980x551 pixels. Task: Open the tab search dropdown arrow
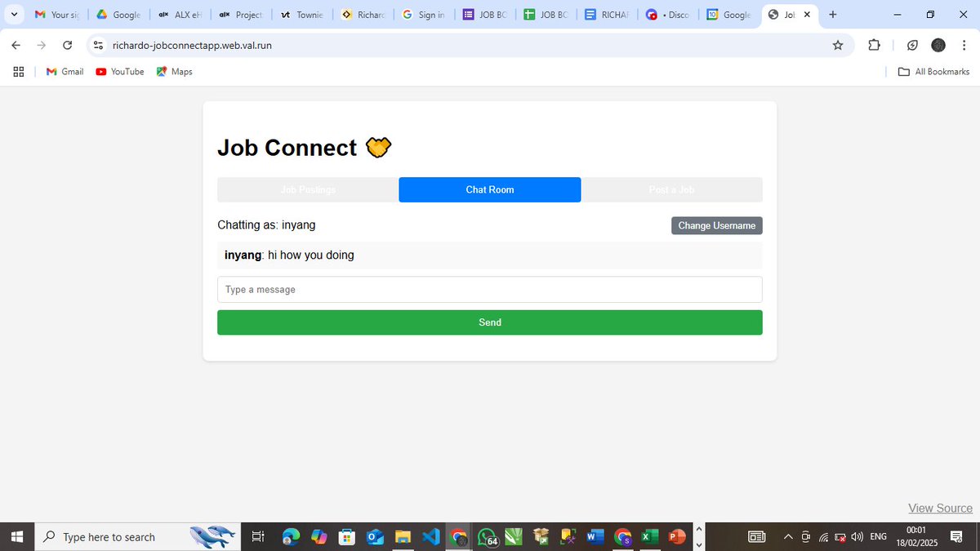point(13,15)
